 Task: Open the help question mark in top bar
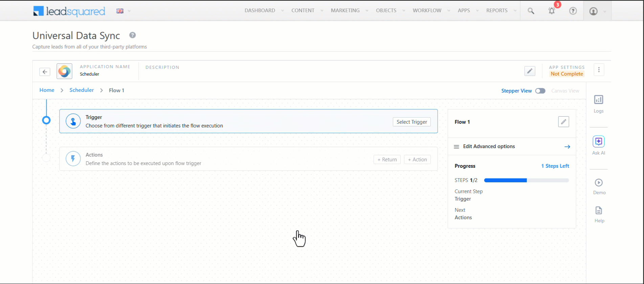click(573, 11)
